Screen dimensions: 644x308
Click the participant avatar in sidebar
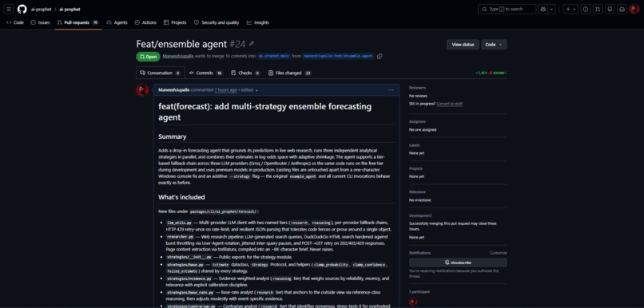coord(413,302)
